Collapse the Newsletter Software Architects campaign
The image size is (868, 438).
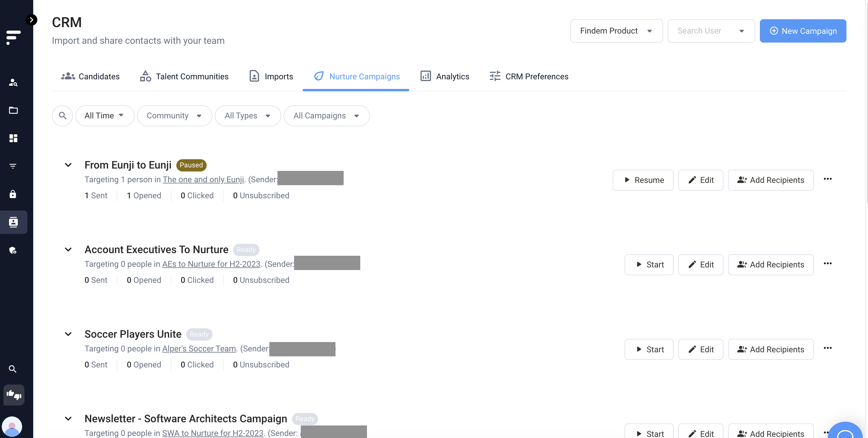(x=68, y=419)
